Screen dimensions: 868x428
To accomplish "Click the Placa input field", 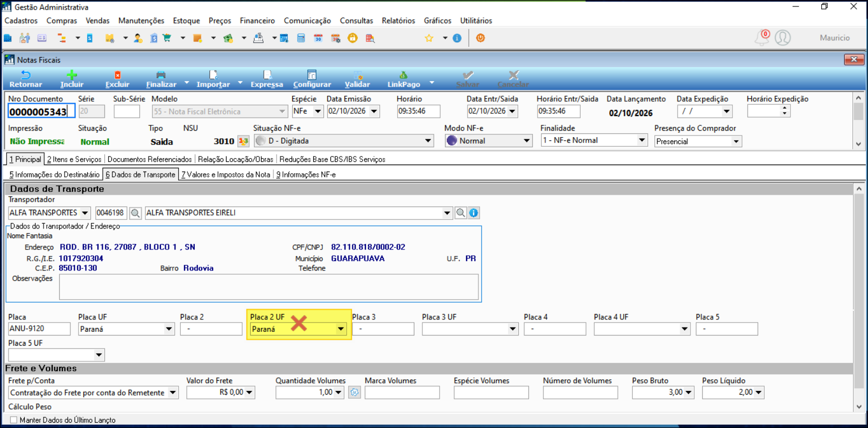I will tap(39, 329).
